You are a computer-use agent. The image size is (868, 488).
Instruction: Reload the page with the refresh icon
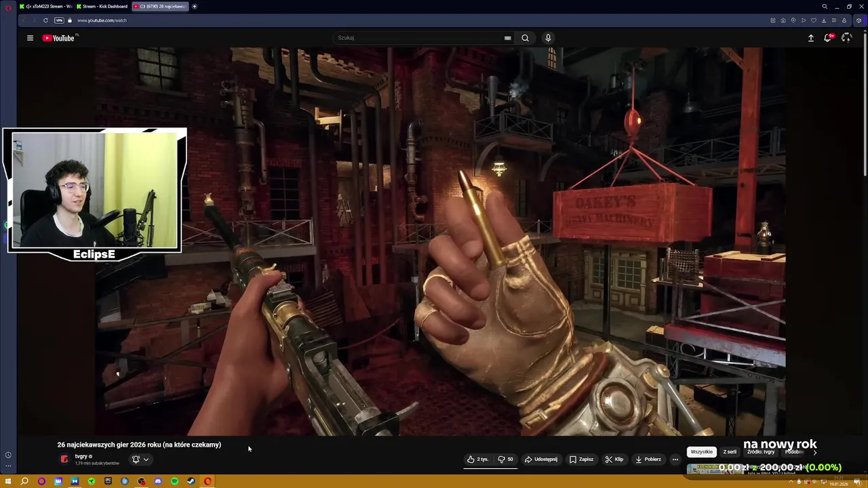point(45,20)
